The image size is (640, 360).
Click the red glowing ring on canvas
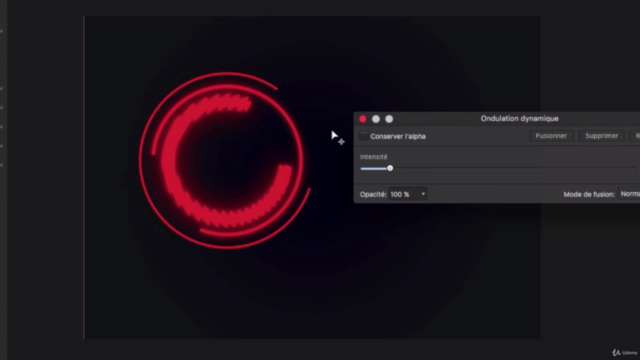[224, 160]
